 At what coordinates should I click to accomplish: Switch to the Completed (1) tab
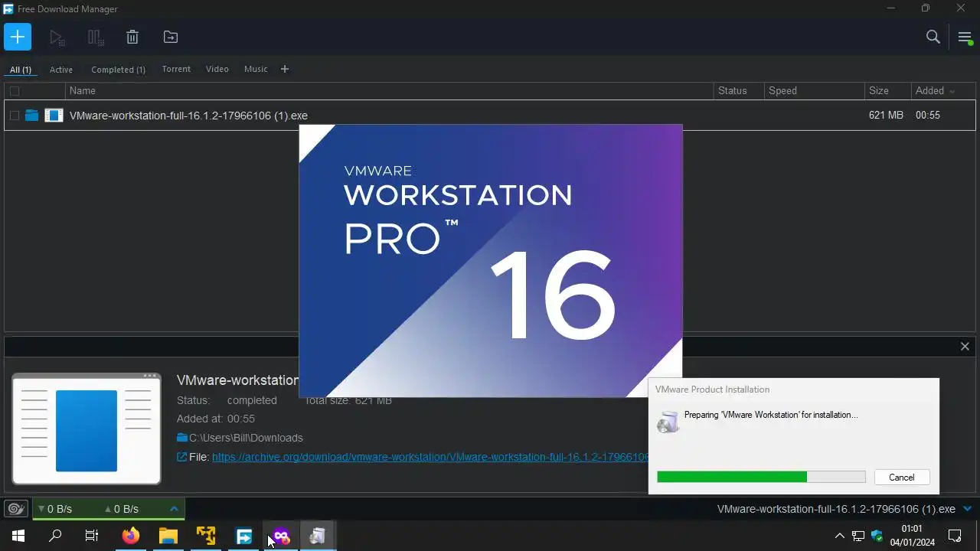click(x=118, y=70)
